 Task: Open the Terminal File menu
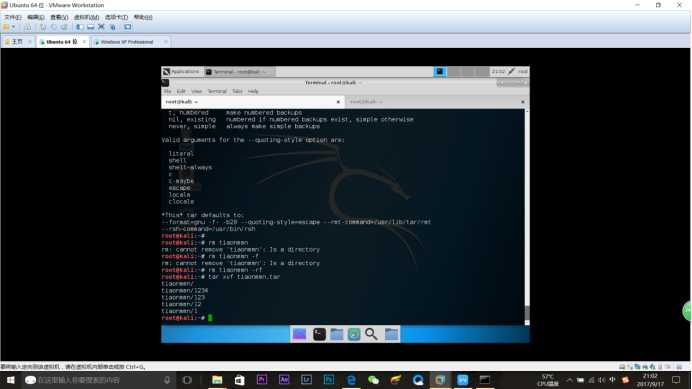[168, 91]
